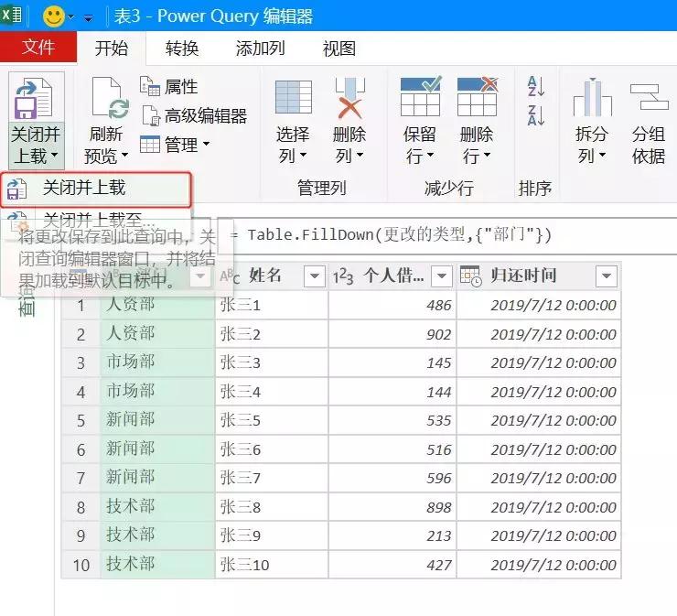Screen dimensions: 677x616
Task: Click 人资部 cell in row 2
Action: [157, 334]
